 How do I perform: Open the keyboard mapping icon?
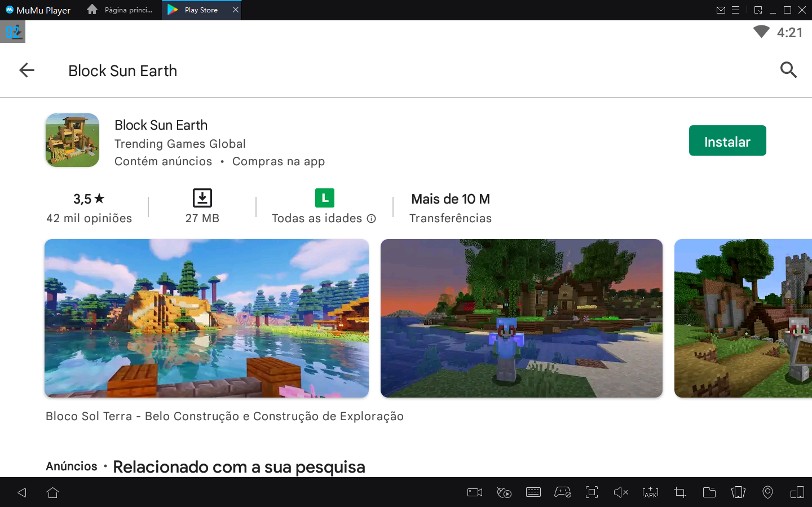coord(533,492)
